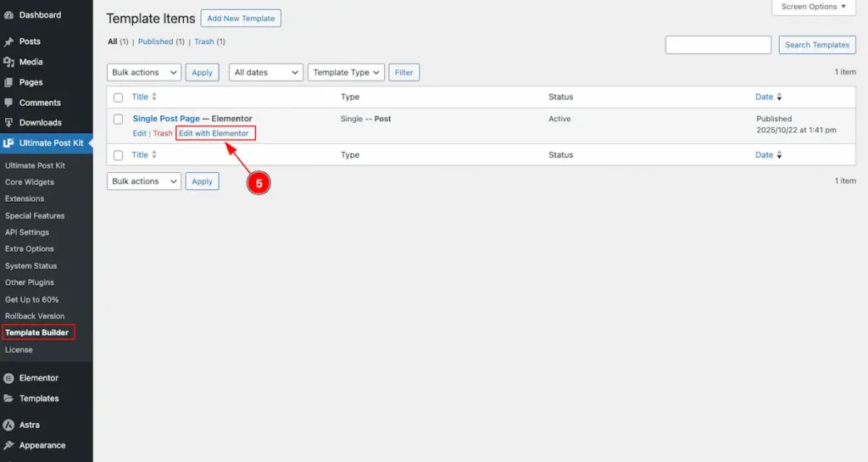The height and width of the screenshot is (462, 868).
Task: Go to Core Widgets submenu item
Action: click(30, 182)
